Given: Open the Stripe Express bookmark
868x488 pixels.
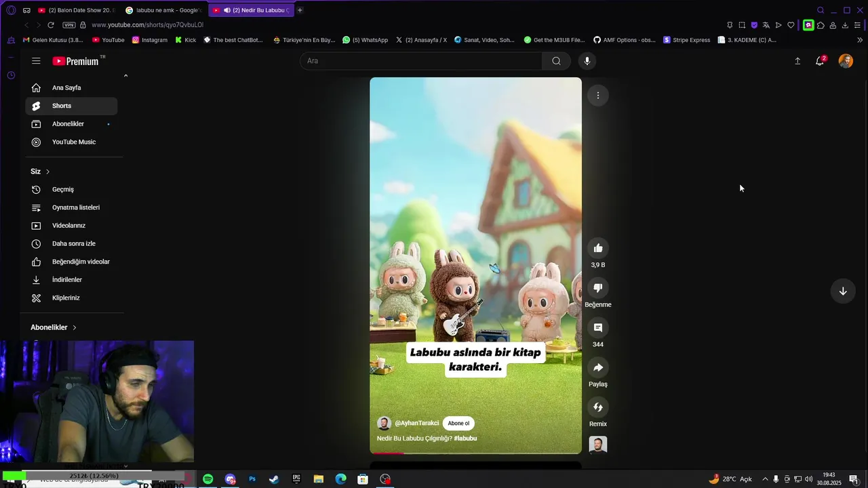Looking at the screenshot, I should point(686,40).
